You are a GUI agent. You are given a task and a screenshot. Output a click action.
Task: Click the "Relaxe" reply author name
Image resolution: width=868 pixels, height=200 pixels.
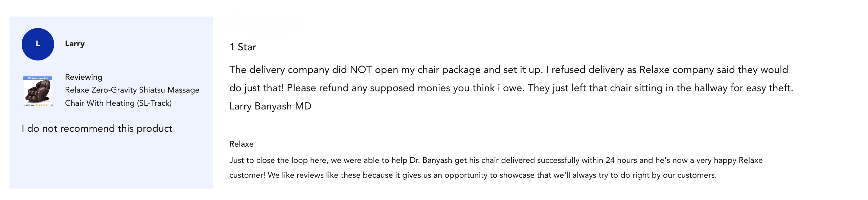click(x=241, y=144)
